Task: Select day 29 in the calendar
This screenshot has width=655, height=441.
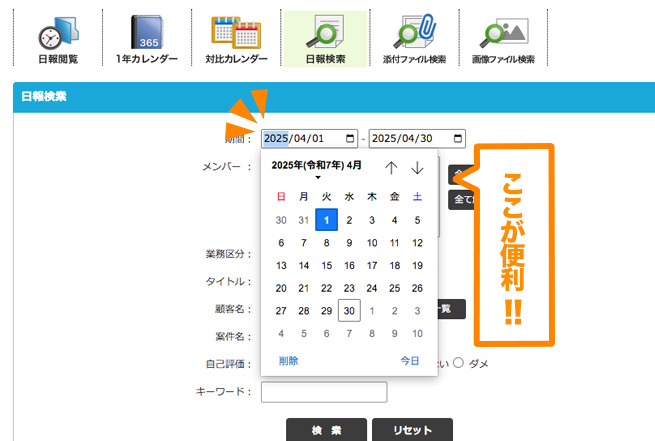Action: point(327,310)
